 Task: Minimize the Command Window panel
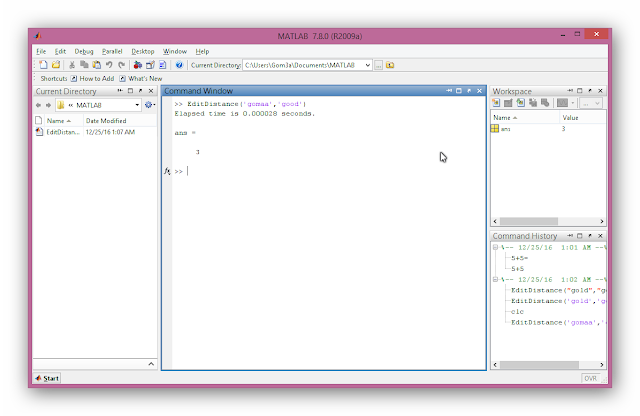(449, 91)
